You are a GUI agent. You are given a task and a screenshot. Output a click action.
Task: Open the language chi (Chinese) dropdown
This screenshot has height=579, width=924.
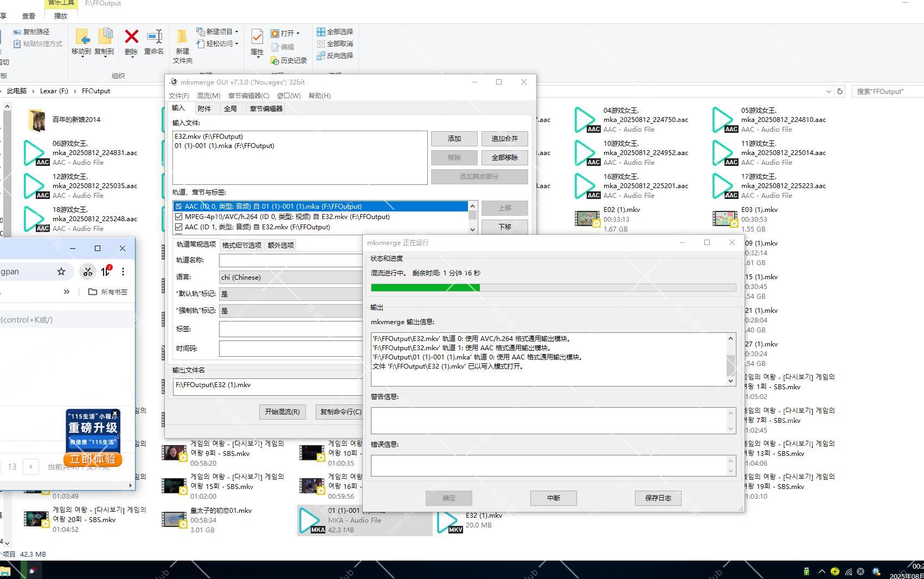pos(291,278)
